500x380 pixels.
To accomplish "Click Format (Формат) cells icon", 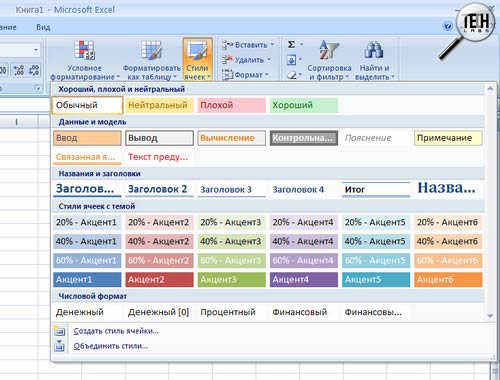I will click(x=228, y=75).
